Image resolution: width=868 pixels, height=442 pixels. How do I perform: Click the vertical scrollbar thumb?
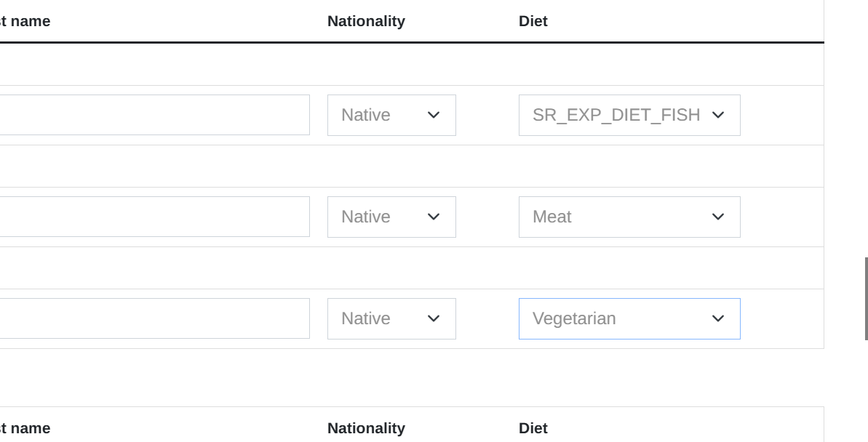tap(866, 298)
